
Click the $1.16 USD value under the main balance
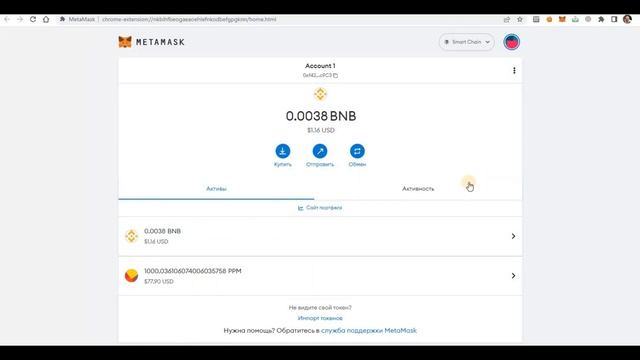coord(321,130)
